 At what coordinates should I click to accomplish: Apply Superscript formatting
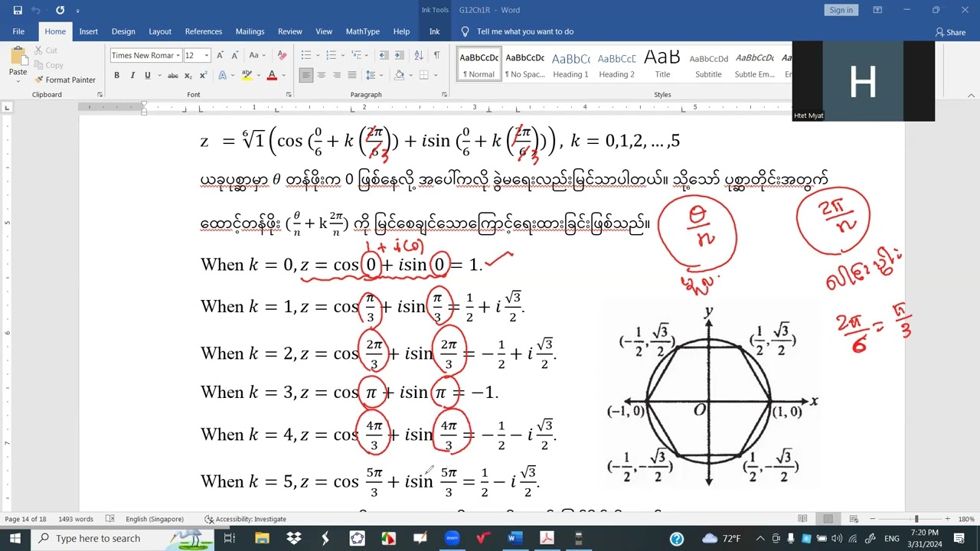203,75
